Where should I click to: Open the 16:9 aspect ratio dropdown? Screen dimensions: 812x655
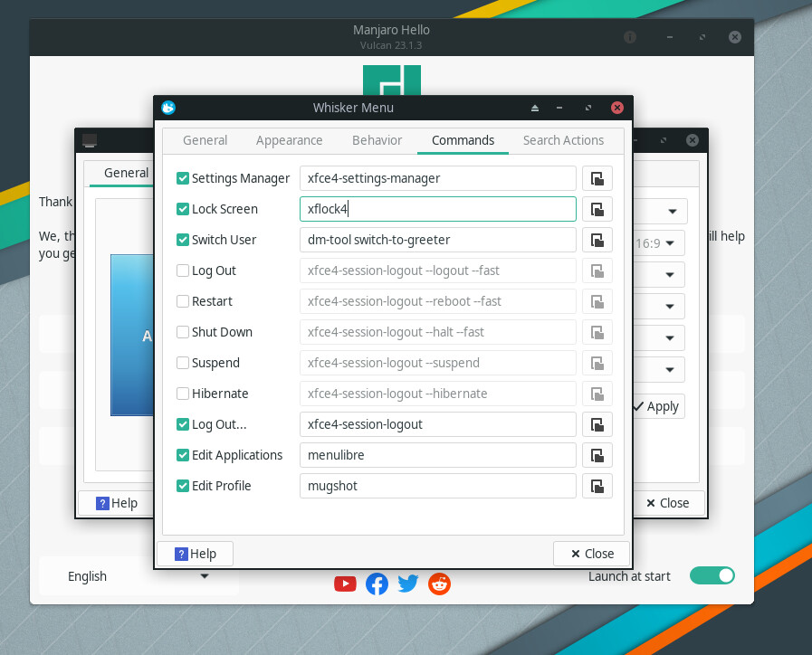659,243
